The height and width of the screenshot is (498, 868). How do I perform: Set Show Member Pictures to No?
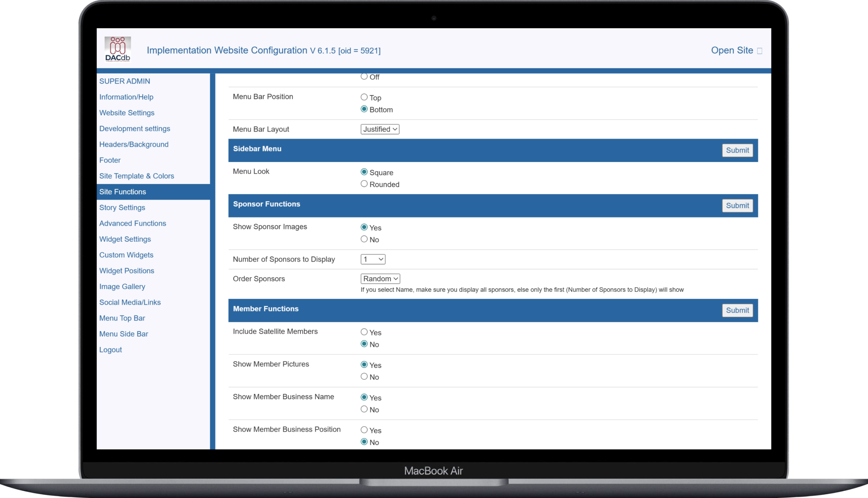click(364, 376)
